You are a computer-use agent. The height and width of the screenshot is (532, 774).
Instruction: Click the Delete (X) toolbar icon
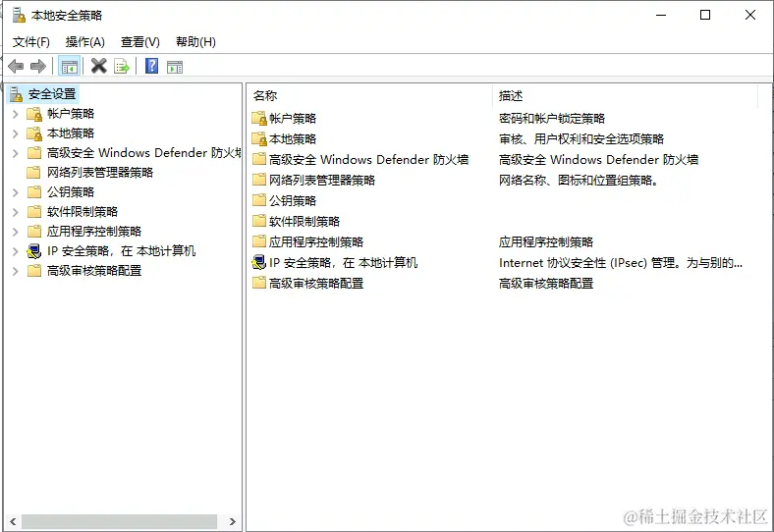(x=99, y=66)
